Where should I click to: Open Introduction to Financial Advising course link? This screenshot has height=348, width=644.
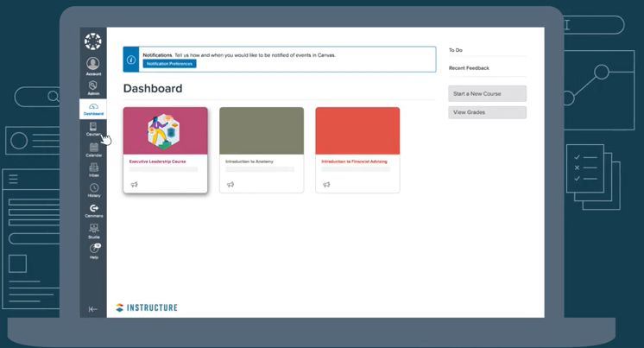(x=354, y=161)
